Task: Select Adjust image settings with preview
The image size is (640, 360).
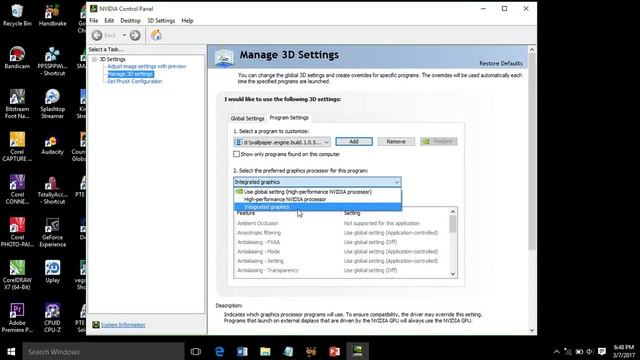Action: 147,66
